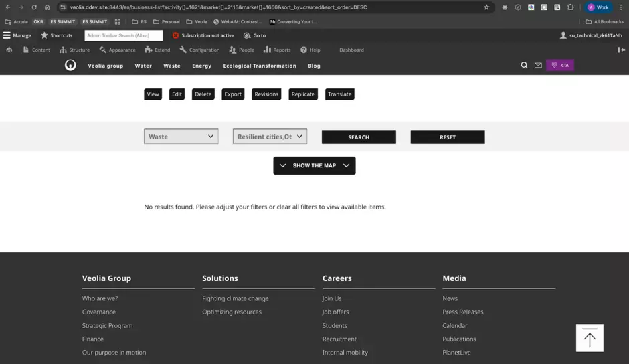
Task: Open the Waste activity dropdown
Action: tap(181, 136)
